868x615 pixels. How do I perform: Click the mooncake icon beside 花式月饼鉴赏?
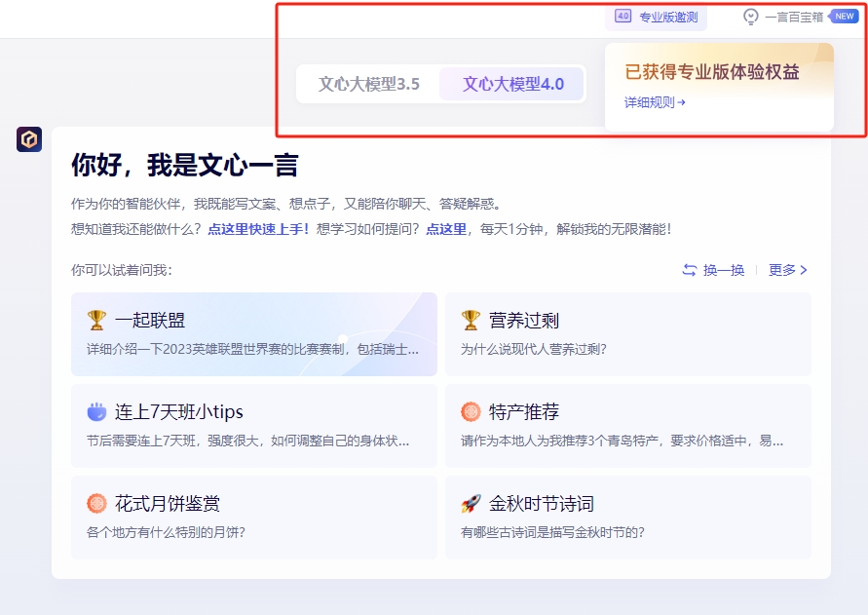click(x=96, y=503)
